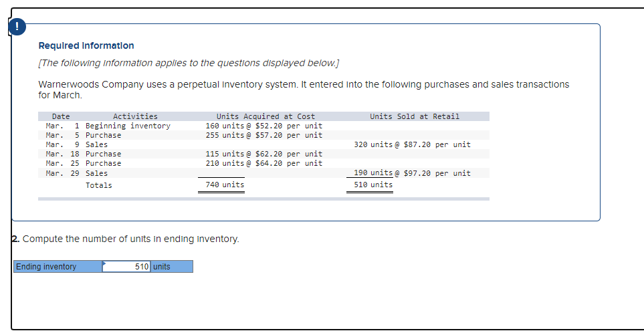Click the '740 units' total
Screen dimensions: 644x335
click(225, 185)
